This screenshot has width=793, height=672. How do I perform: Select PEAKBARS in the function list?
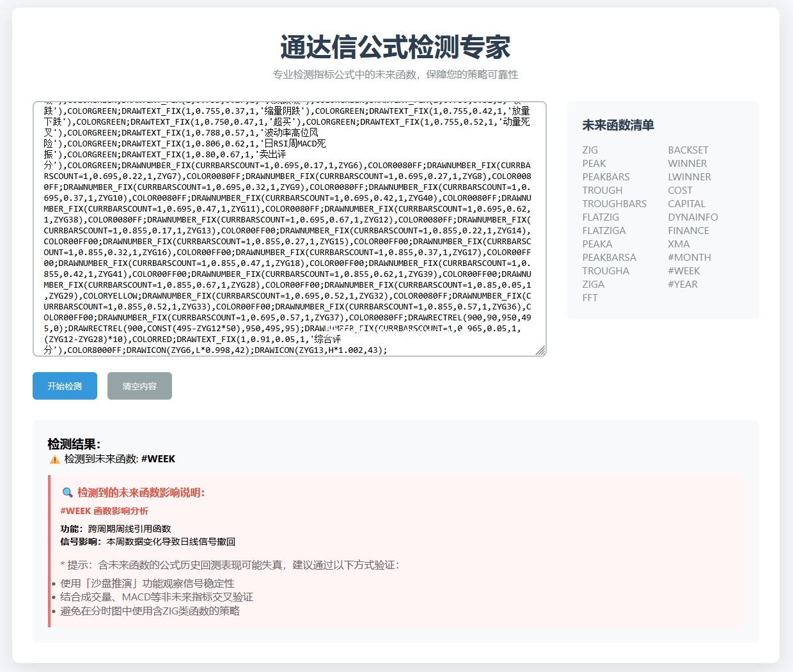point(606,177)
